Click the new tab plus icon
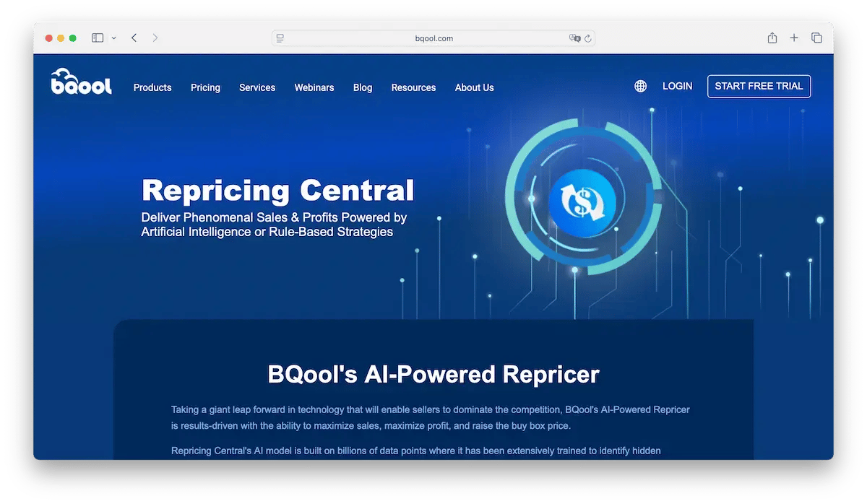The height and width of the screenshot is (504, 867). click(x=794, y=37)
